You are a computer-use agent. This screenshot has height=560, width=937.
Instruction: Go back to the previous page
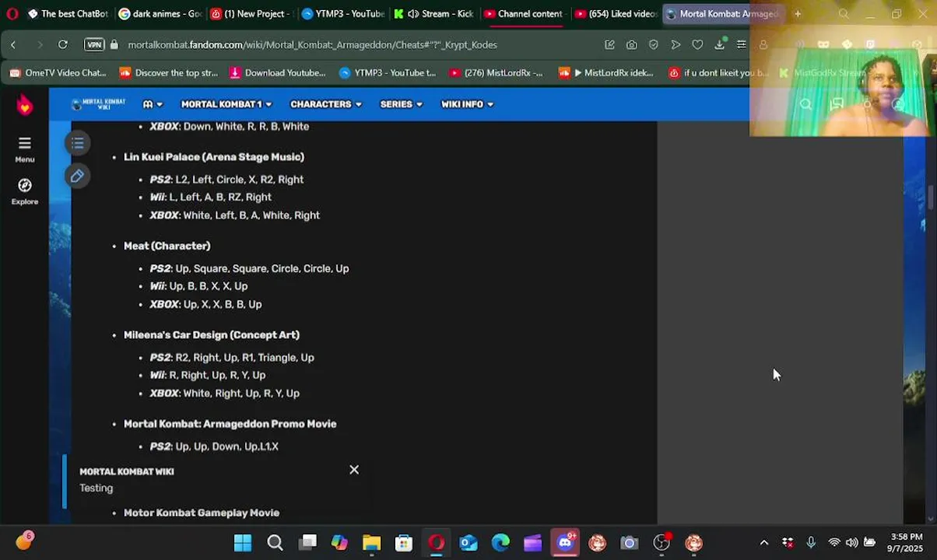13,45
